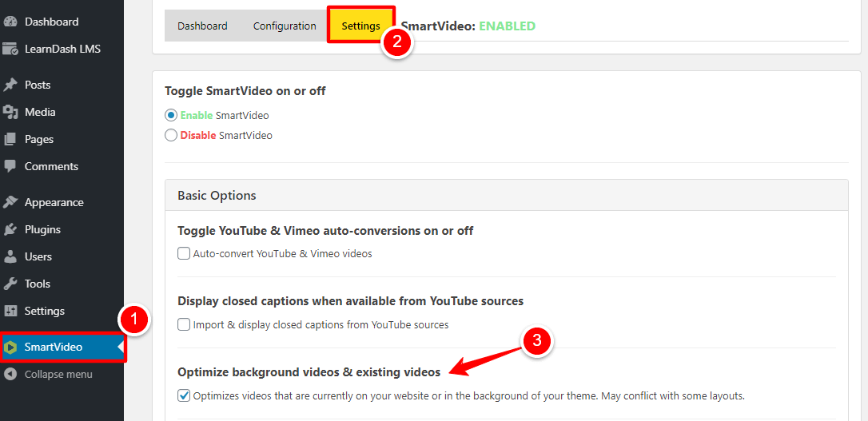Viewport: 868px width, 421px height.
Task: Click the Settings sliders icon in sidebar
Action: tap(10, 311)
